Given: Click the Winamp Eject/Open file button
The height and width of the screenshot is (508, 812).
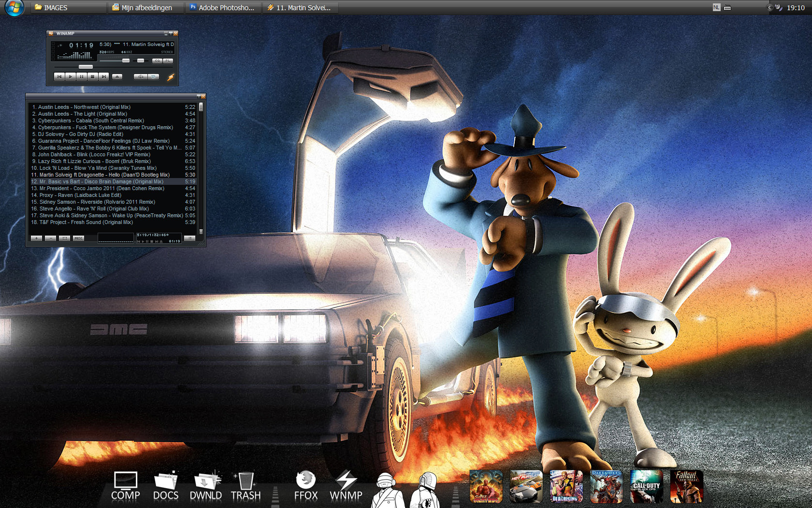Looking at the screenshot, I should pos(117,76).
